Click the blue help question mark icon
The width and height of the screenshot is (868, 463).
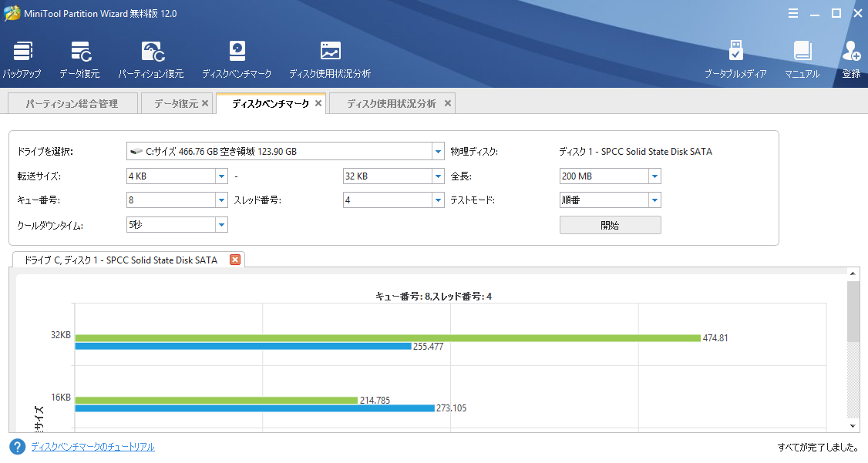pos(17,447)
